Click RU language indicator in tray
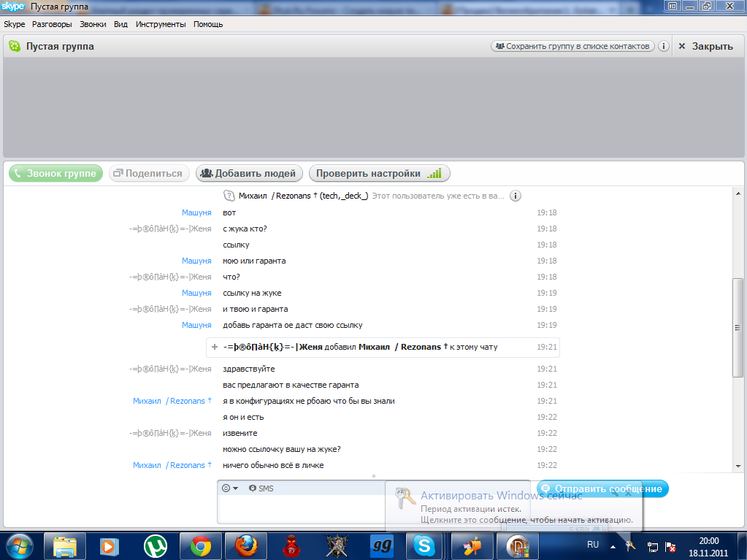Image resolution: width=747 pixels, height=560 pixels. click(x=593, y=544)
